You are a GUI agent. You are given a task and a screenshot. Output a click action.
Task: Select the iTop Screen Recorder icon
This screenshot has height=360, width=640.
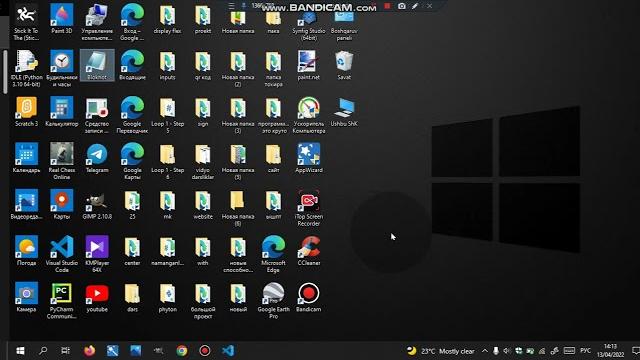tap(309, 207)
